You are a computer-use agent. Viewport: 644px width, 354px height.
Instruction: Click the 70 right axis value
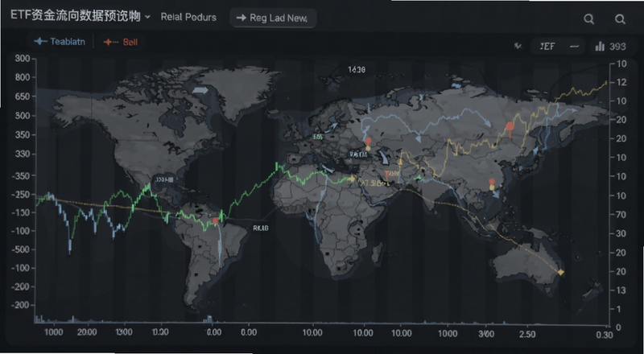pyautogui.click(x=621, y=214)
